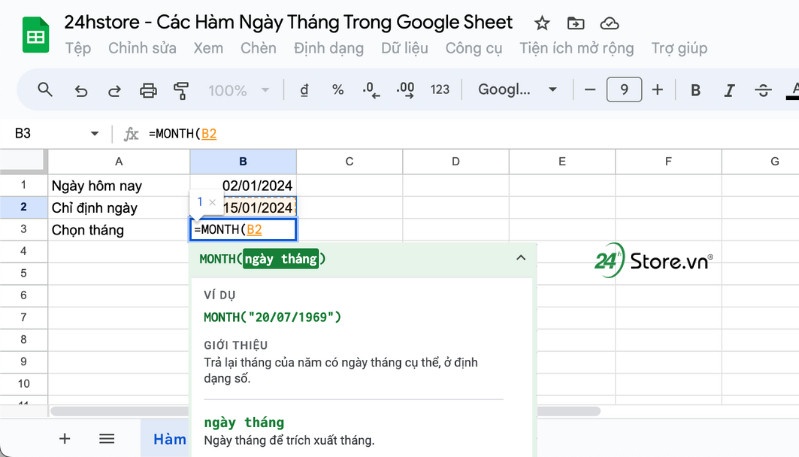Select row 2 header
The image size is (799, 457).
tap(23, 207)
